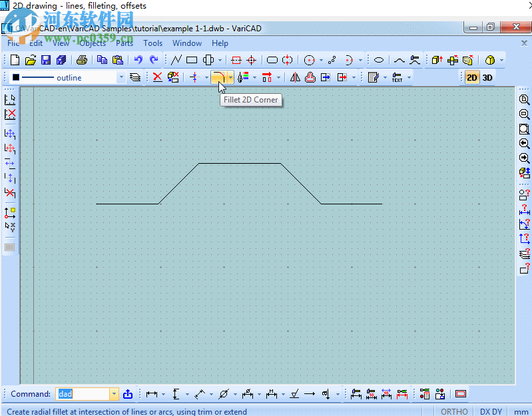Viewport: 532px width, 416px height.
Task: Click the Fillet 2D Corner tool
Action: click(x=218, y=77)
